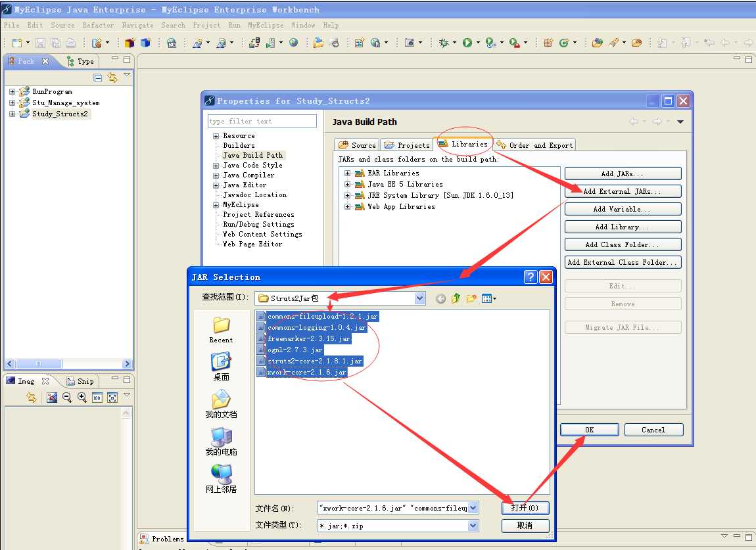The image size is (756, 550).
Task: Click the Add Library button
Action: pyautogui.click(x=623, y=227)
